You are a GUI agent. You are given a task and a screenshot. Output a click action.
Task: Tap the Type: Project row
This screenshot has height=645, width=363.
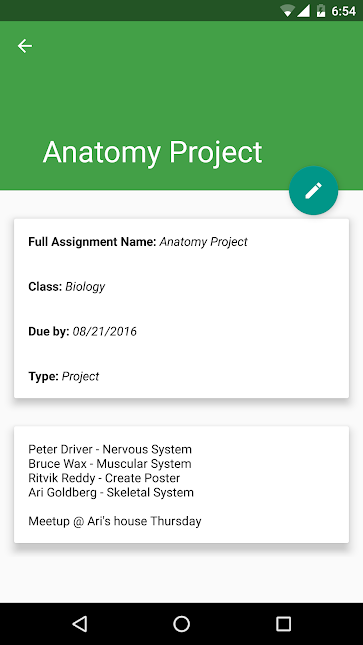[64, 376]
